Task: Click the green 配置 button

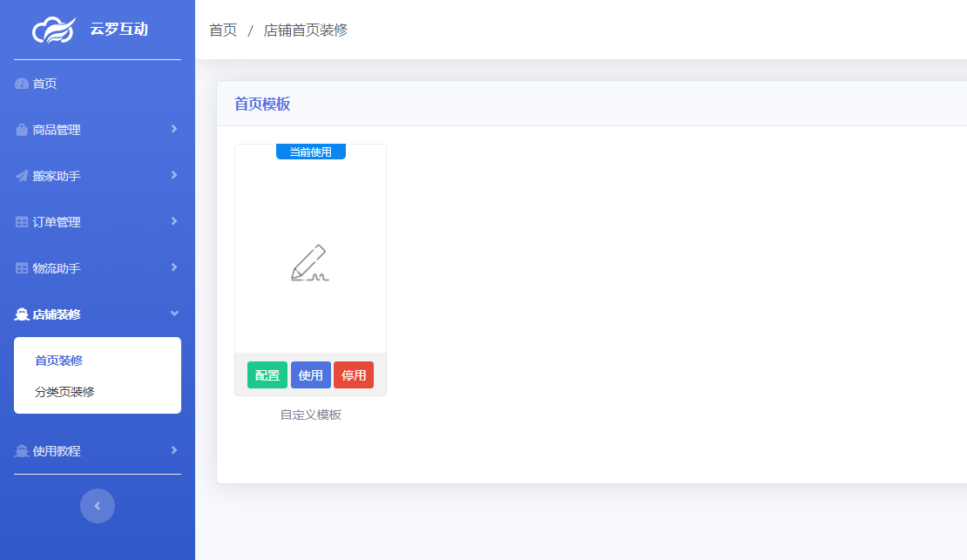Action: [x=267, y=374]
